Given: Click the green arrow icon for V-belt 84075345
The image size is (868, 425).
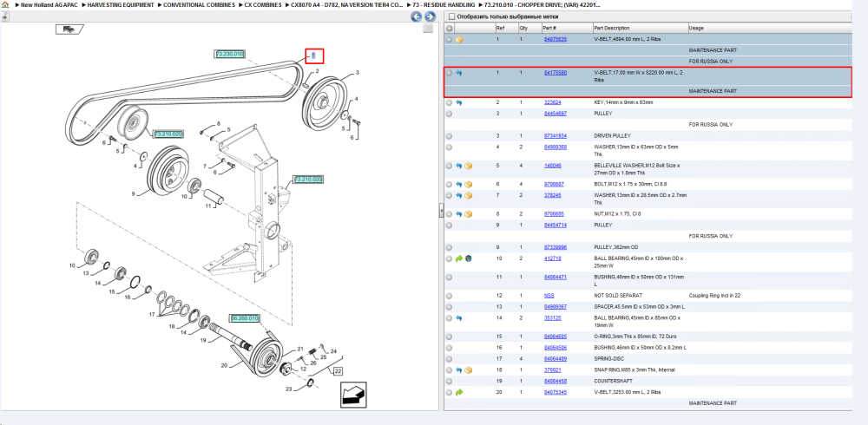Looking at the screenshot, I should coord(459,392).
